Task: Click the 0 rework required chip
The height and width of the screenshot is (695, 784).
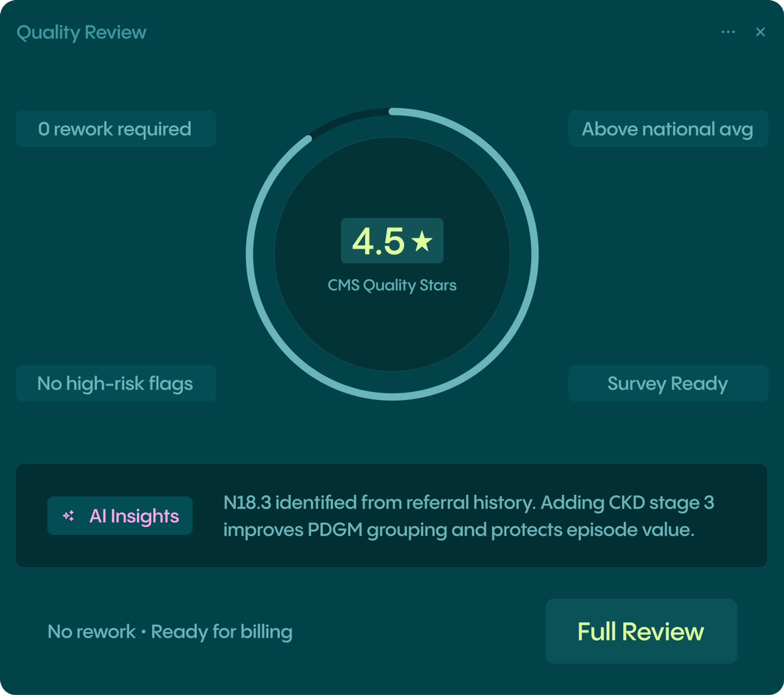Action: point(116,129)
